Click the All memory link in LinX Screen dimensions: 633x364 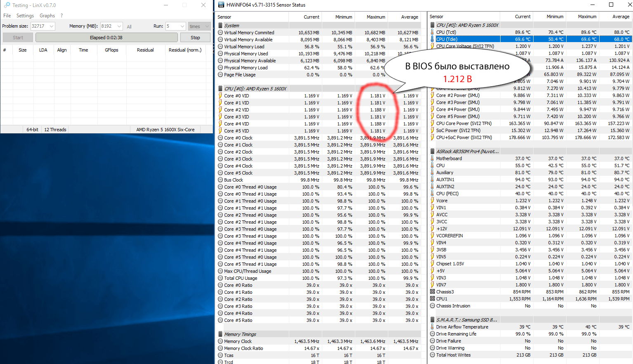(129, 26)
